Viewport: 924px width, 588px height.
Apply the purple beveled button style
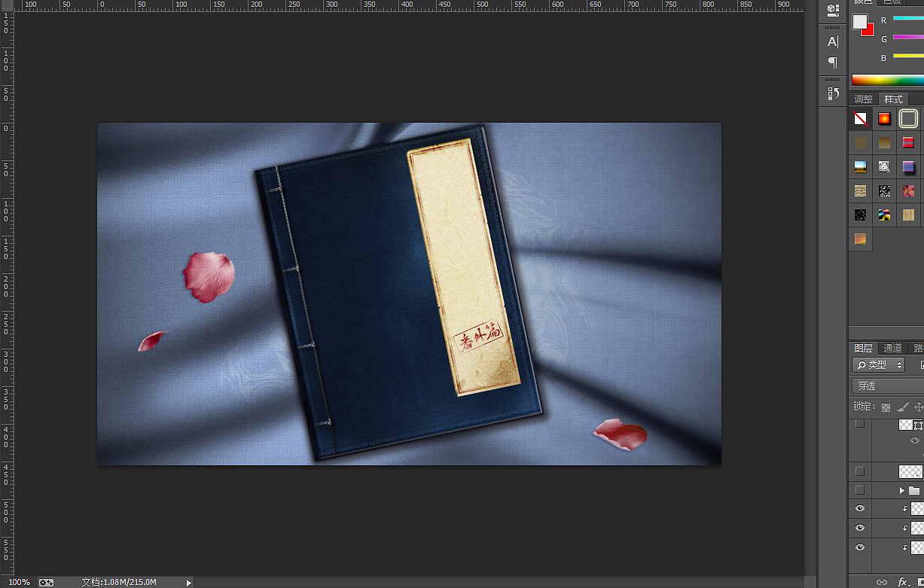click(x=908, y=166)
